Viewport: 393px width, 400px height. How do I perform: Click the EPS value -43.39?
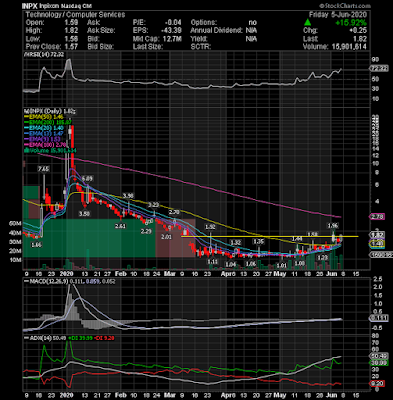[172, 31]
